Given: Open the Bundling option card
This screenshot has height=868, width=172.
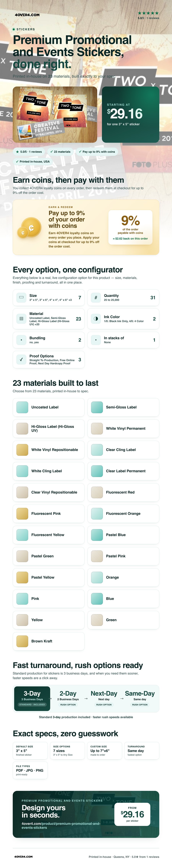Looking at the screenshot, I should point(49,340).
